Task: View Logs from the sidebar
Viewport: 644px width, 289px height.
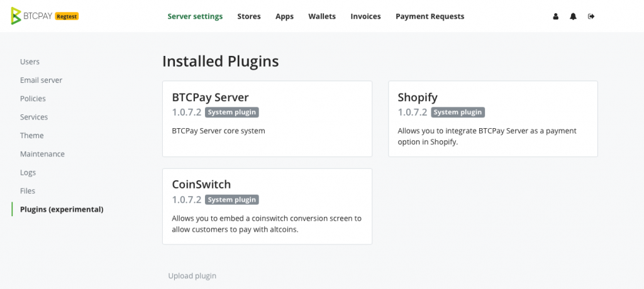Action: (28, 172)
